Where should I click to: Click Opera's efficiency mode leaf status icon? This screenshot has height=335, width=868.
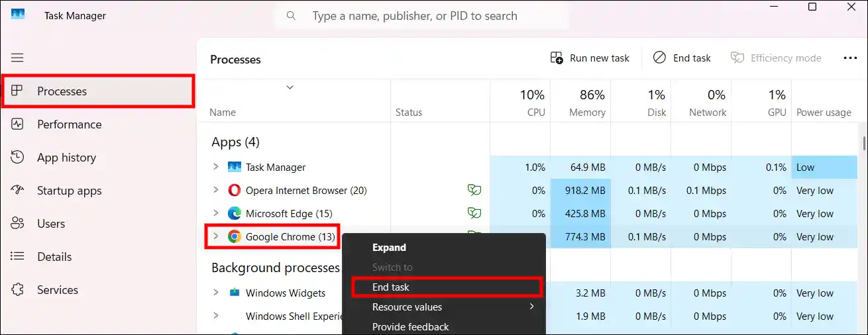tap(473, 191)
